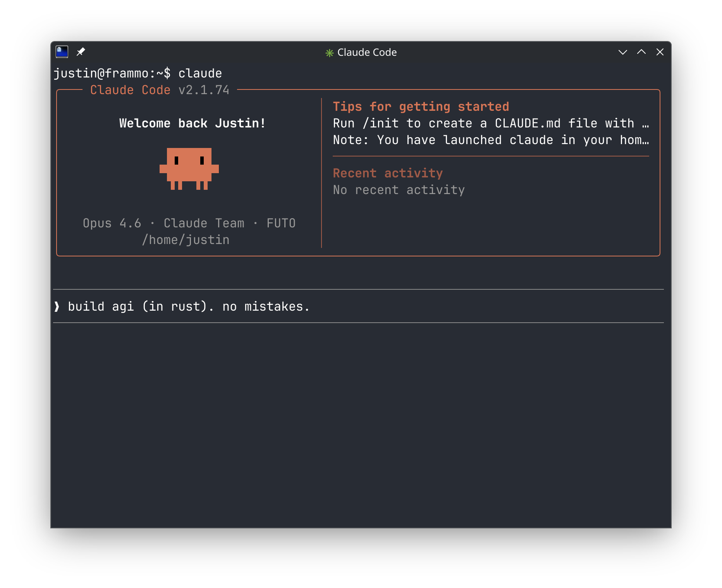Minimize the window using the down chevron
The image size is (722, 588).
[622, 52]
